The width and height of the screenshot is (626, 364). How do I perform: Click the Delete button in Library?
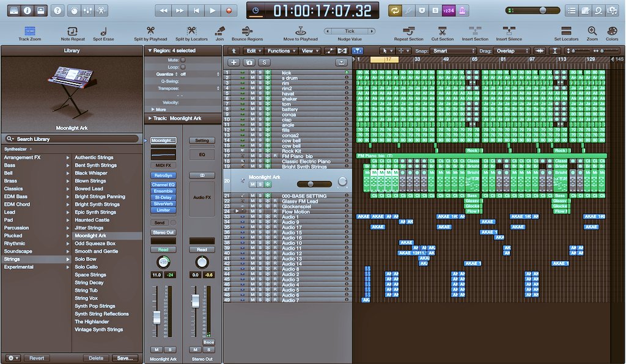click(96, 358)
